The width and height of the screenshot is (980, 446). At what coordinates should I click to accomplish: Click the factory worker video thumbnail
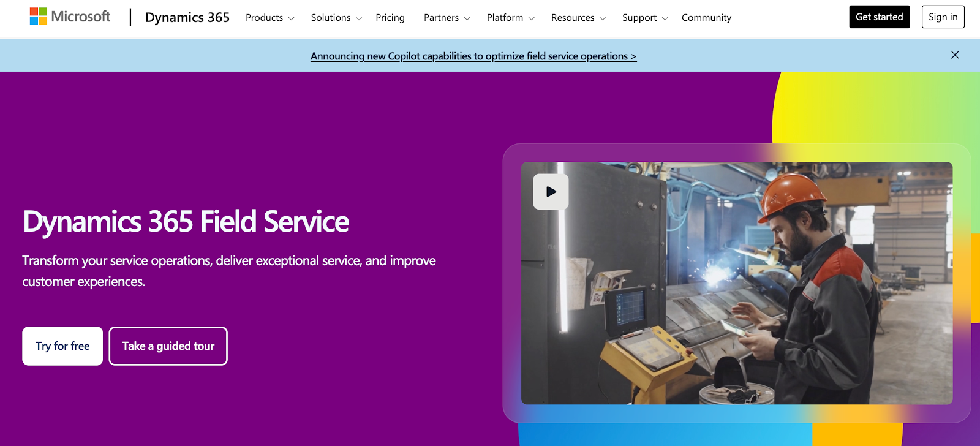pos(737,283)
